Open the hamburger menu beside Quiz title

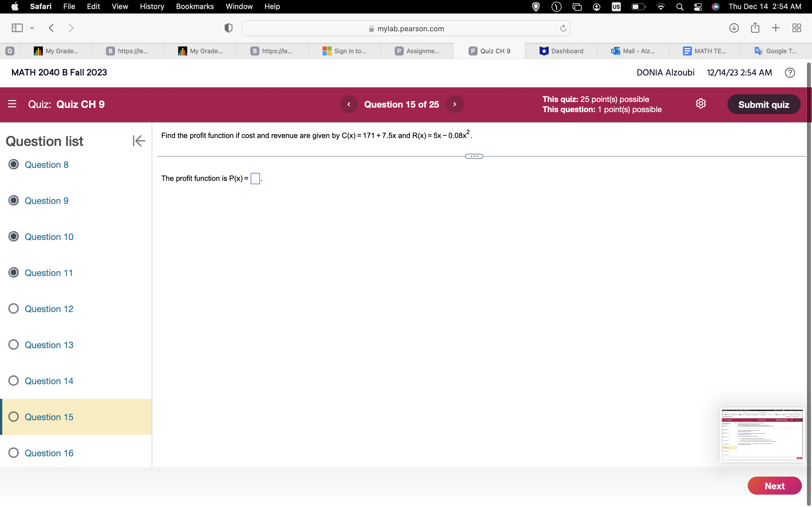(x=12, y=104)
